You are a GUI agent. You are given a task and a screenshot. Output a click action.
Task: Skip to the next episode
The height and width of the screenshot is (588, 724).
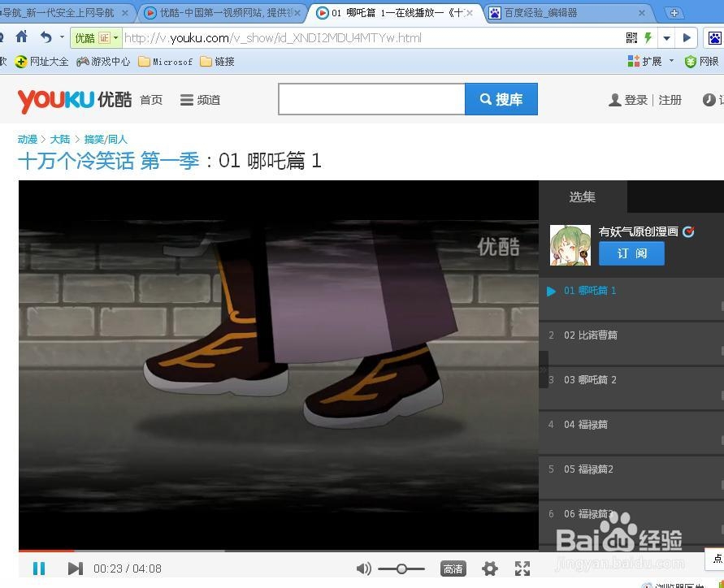click(x=76, y=569)
